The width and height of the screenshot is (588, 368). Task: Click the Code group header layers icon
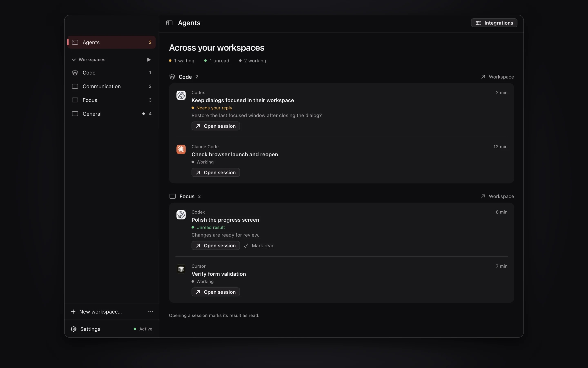coord(172,77)
